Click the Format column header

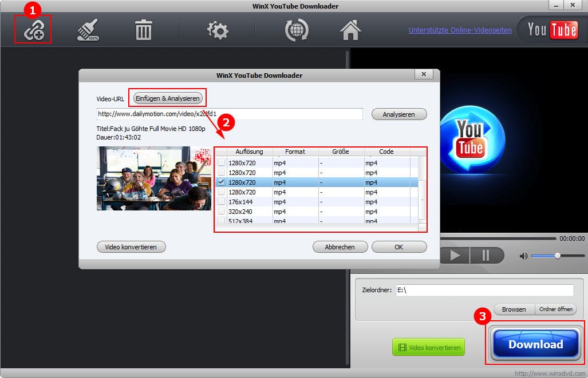click(x=295, y=152)
